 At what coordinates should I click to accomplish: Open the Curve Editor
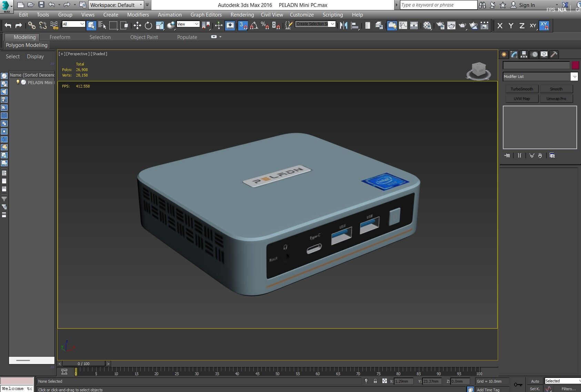pyautogui.click(x=403, y=26)
